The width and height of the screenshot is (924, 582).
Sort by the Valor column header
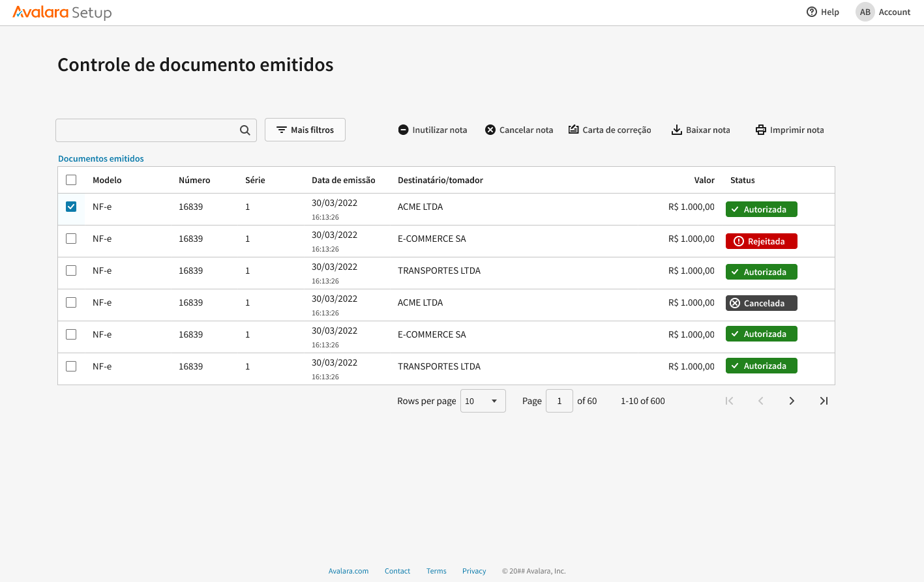point(704,180)
